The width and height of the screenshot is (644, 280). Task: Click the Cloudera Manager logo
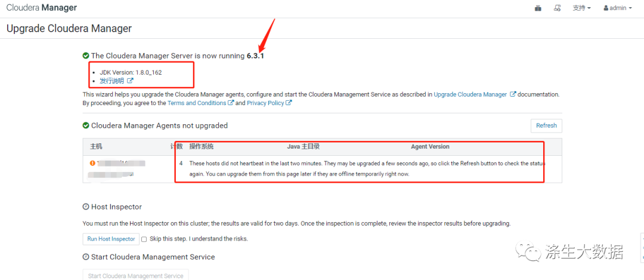coord(42,8)
